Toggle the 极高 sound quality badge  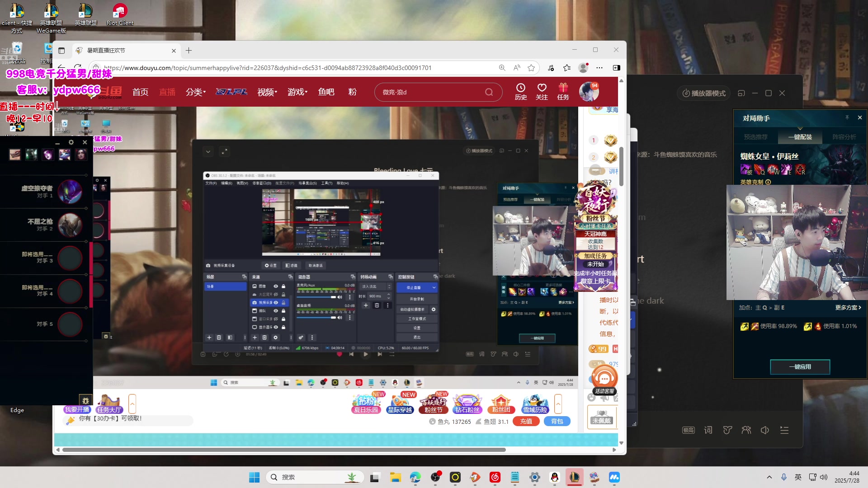(689, 430)
